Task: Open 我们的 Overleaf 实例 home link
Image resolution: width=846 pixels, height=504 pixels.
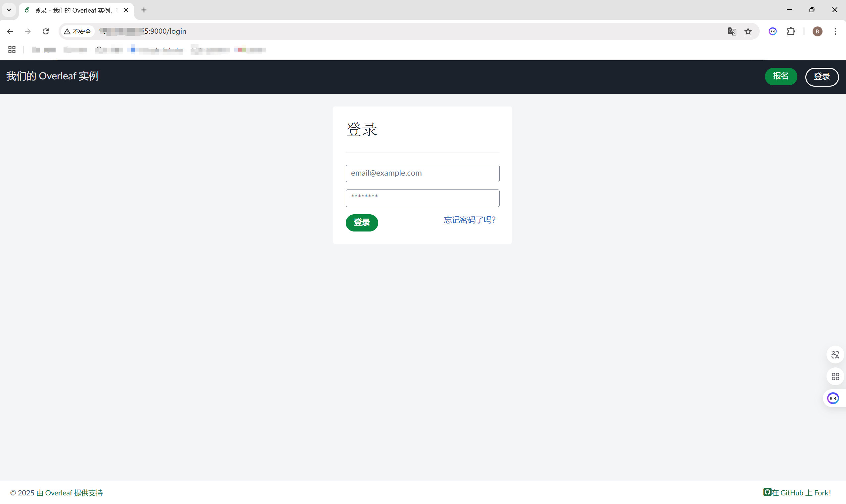Action: [52, 76]
